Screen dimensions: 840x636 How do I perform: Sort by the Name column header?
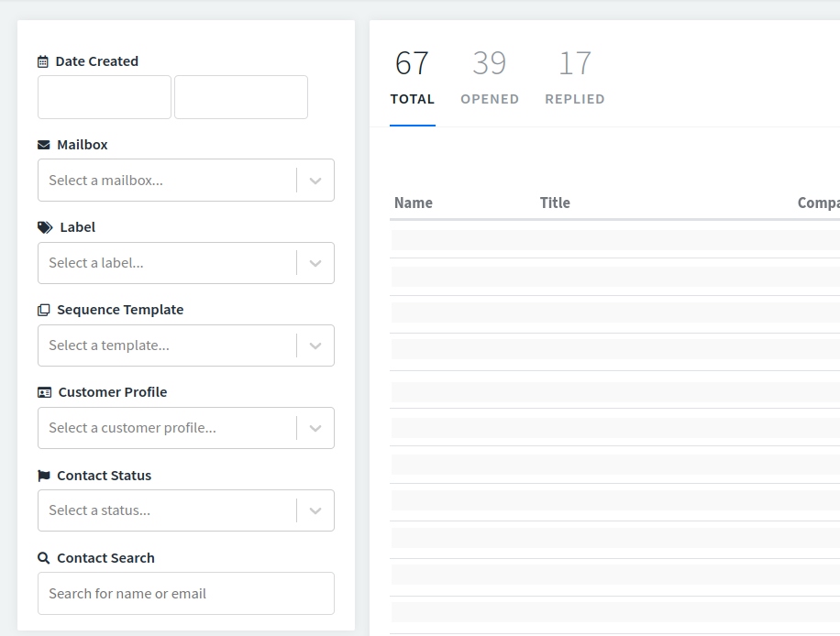414,203
